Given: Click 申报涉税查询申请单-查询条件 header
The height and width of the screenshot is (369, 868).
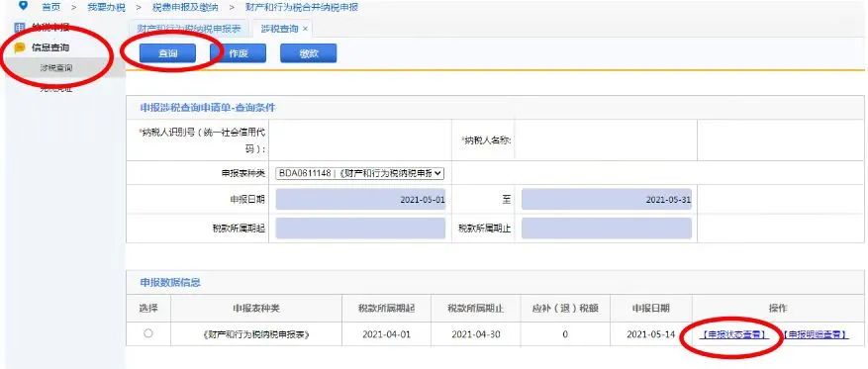Looking at the screenshot, I should pyautogui.click(x=208, y=108).
